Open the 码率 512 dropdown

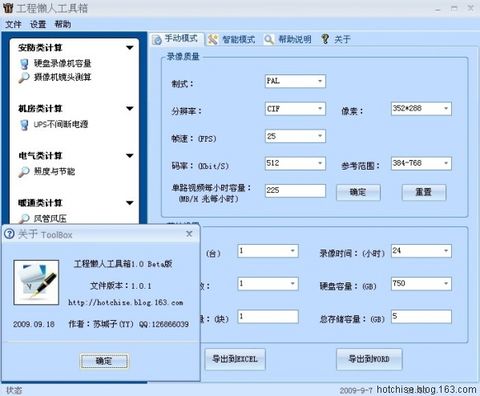pos(320,163)
